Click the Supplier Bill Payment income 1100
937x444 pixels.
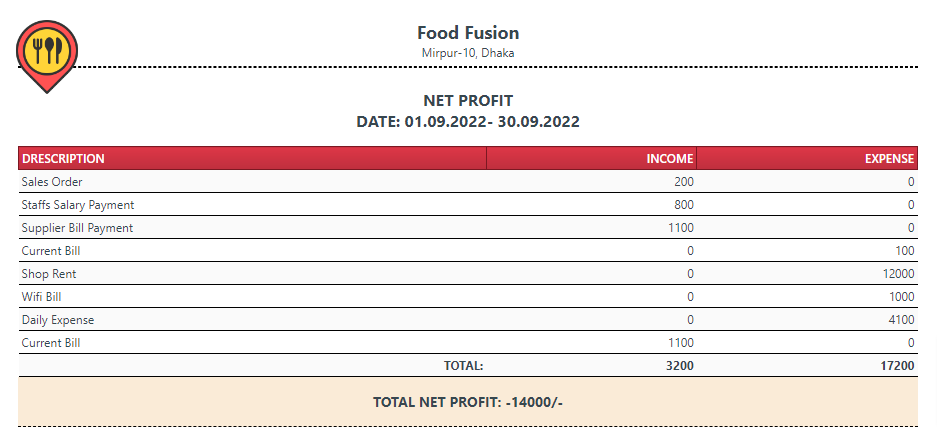pyautogui.click(x=681, y=228)
